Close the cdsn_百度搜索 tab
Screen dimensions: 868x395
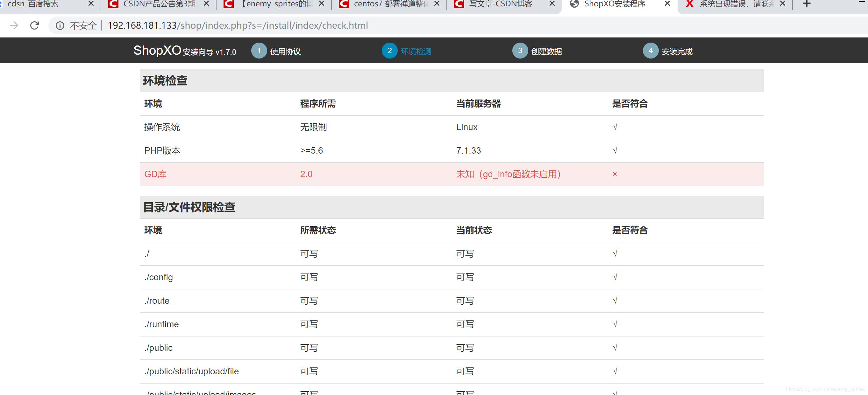[91, 4]
